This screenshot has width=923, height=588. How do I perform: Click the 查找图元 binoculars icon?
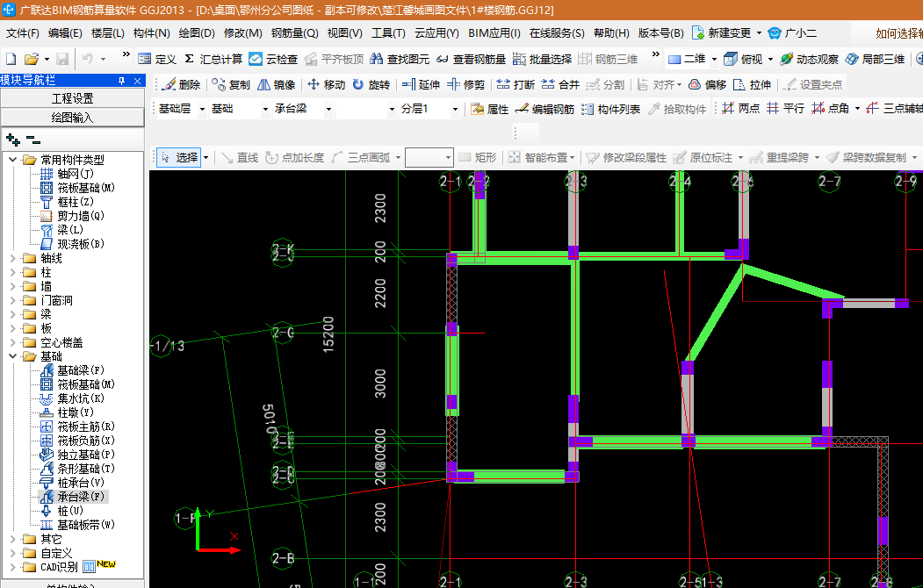[400, 59]
